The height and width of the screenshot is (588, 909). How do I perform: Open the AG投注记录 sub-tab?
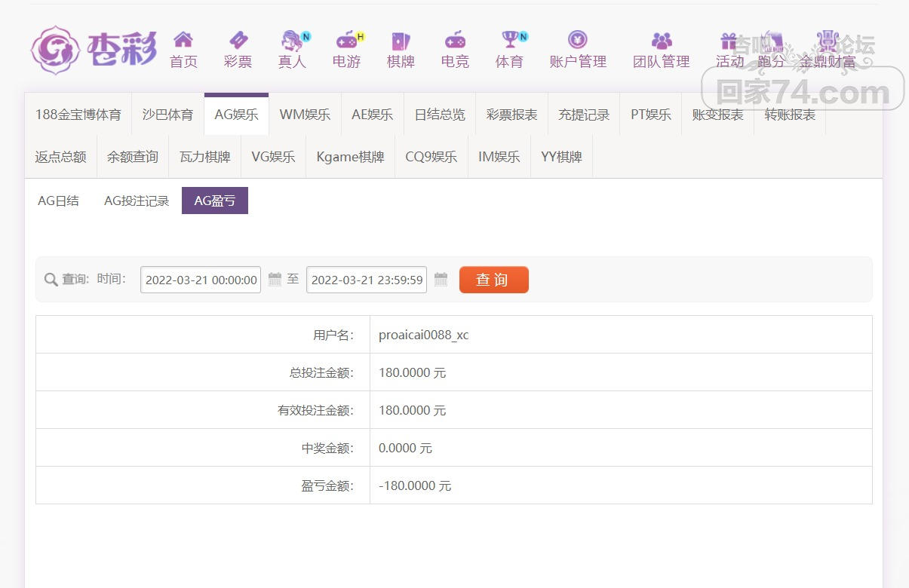click(x=137, y=201)
